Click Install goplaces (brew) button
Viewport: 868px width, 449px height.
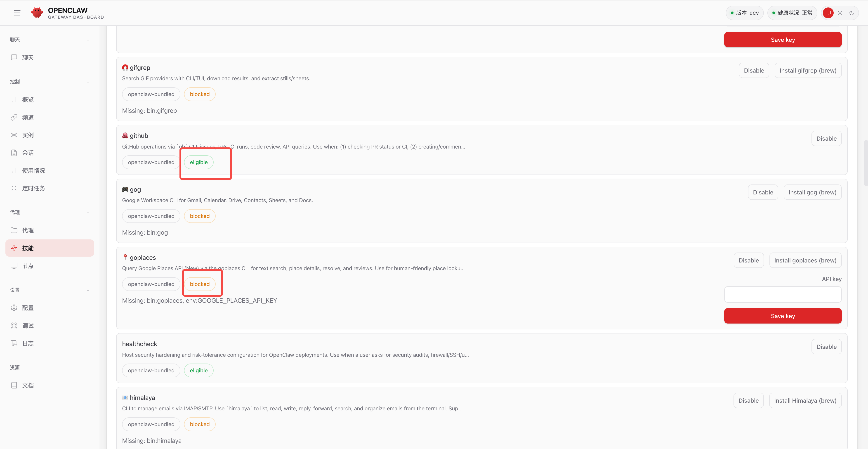point(805,261)
